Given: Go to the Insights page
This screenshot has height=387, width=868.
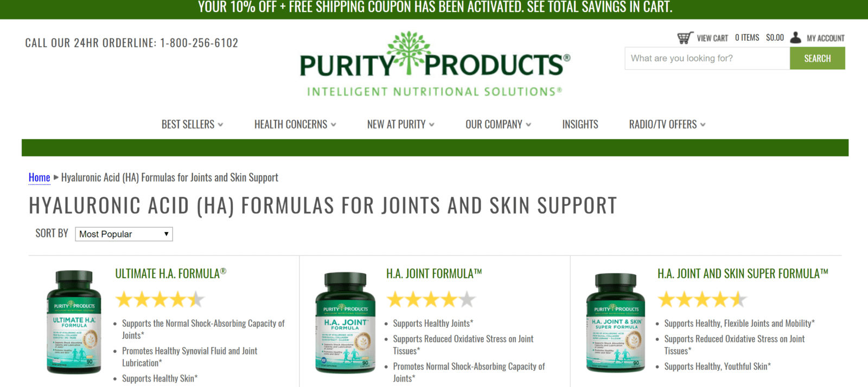Looking at the screenshot, I should tap(580, 124).
